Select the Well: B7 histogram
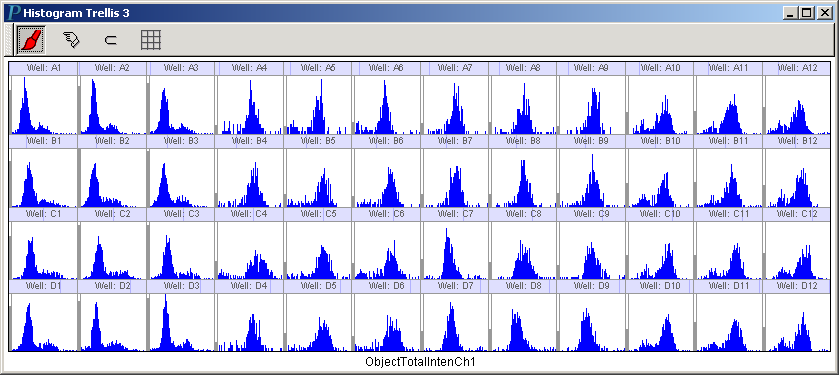Viewport: 839px width, 375px height. (455, 178)
